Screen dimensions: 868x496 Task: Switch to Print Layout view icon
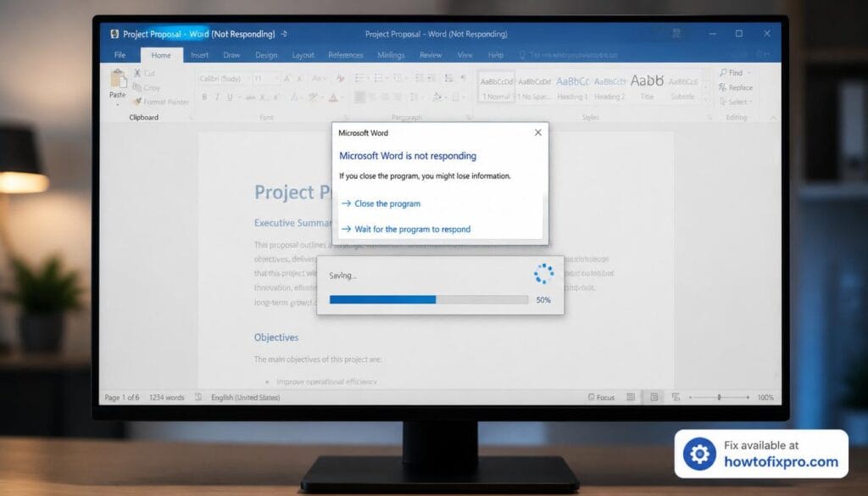(x=654, y=397)
